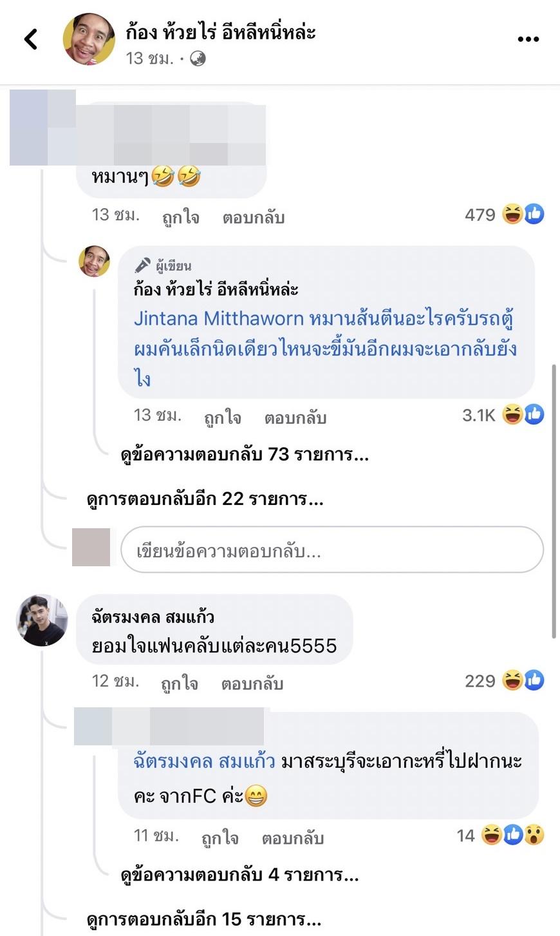Tap the post author's header profile picture
Image resolution: width=560 pixels, height=936 pixels.
pos(89,39)
